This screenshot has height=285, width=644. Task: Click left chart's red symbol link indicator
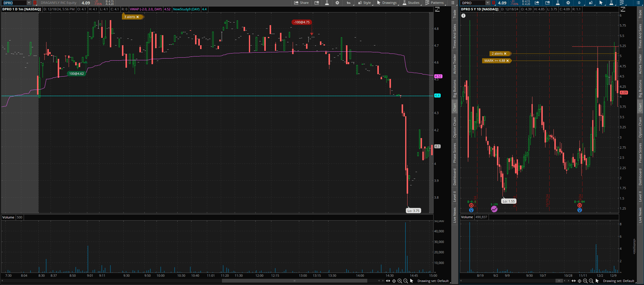(x=35, y=3)
